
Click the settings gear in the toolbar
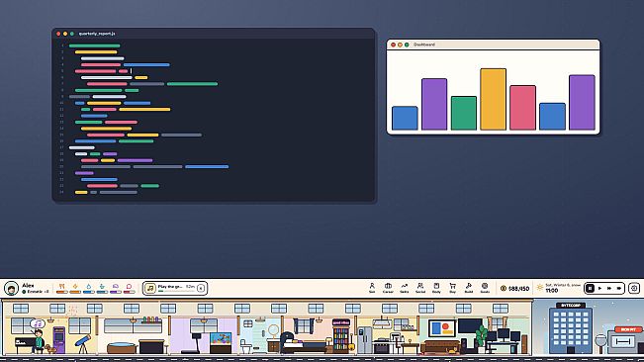pos(634,288)
